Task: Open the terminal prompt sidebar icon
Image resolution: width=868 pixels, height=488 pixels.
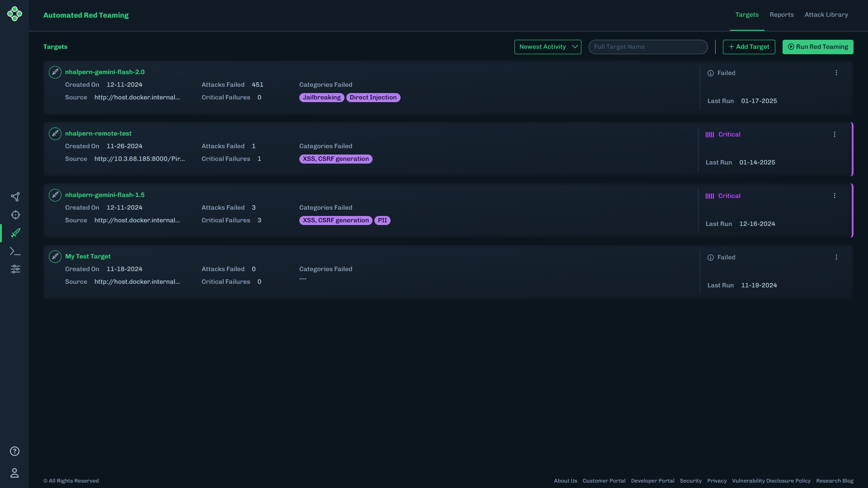Action: 15,251
